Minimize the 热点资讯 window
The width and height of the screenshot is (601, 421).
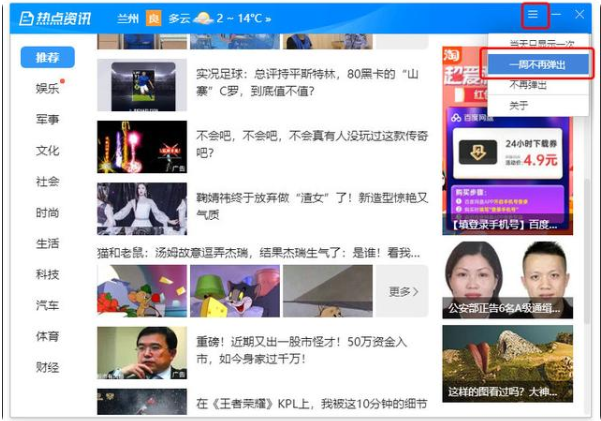pyautogui.click(x=557, y=16)
